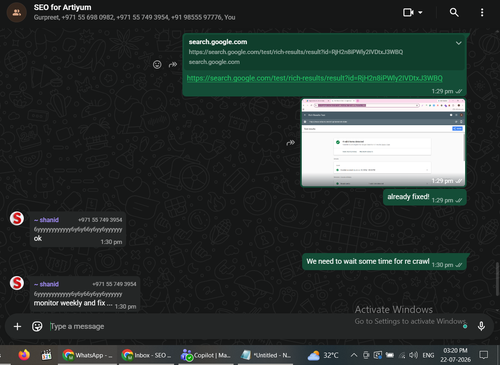
Task: Forward the screenshot image message
Action: pos(290,143)
